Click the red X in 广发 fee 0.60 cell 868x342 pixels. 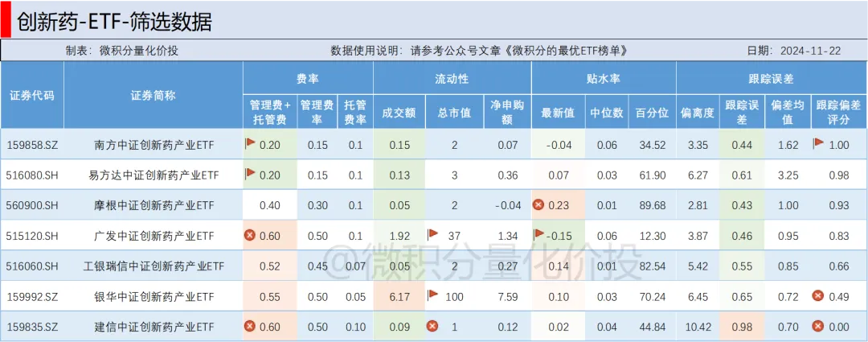coord(250,235)
